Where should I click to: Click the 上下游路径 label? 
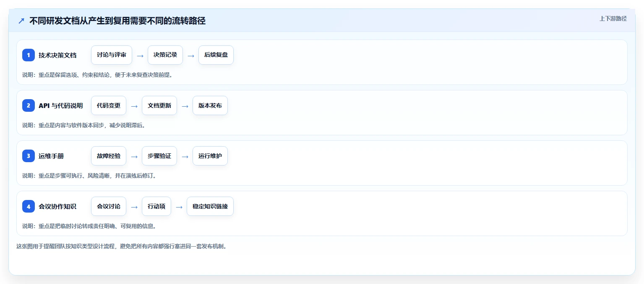click(613, 18)
